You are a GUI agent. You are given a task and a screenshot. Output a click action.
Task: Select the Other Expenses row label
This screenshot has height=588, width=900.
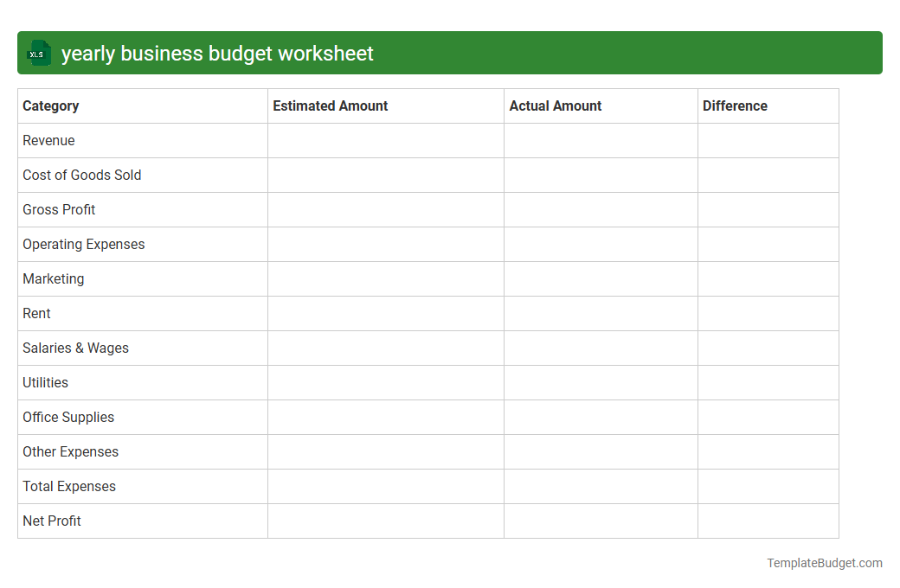coord(70,451)
